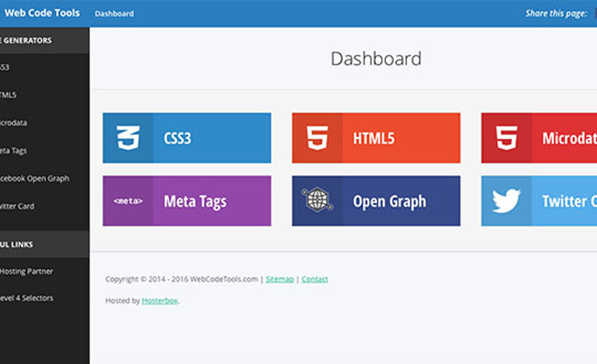Viewport: 597px width, 364px height.
Task: Open the Meta Tags generator tile label
Action: pos(195,201)
